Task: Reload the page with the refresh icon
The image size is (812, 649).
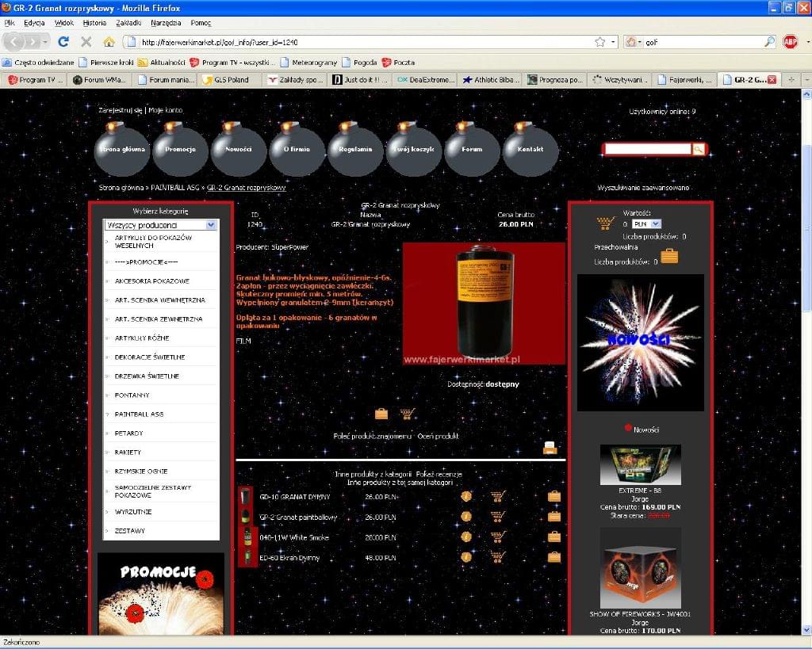Action: (x=63, y=42)
